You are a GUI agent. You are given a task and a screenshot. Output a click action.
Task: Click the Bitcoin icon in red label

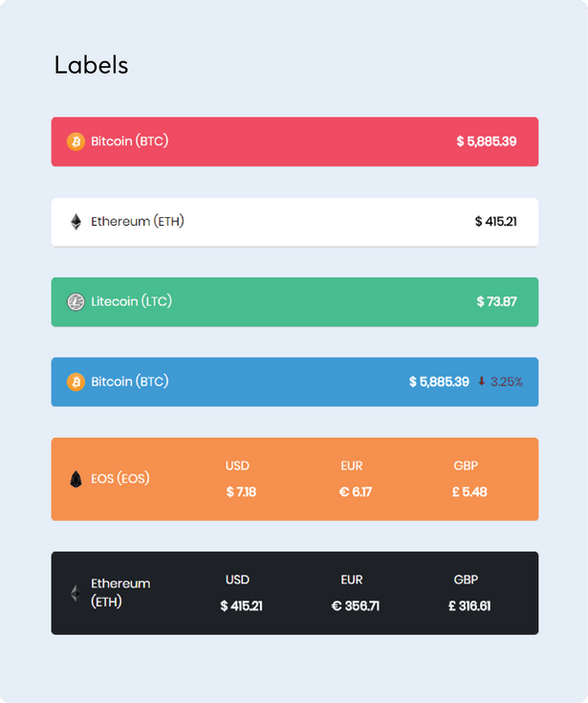[76, 142]
